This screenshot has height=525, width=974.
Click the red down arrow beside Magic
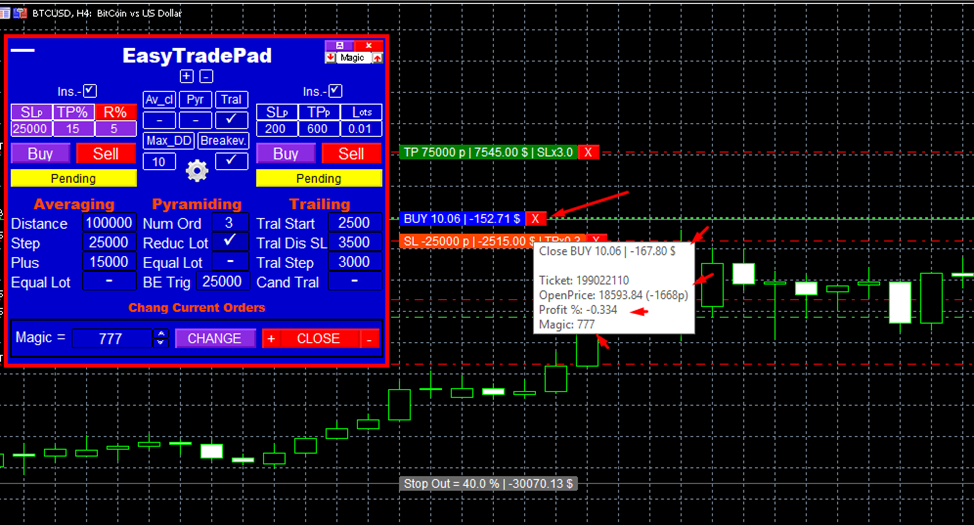(330, 58)
